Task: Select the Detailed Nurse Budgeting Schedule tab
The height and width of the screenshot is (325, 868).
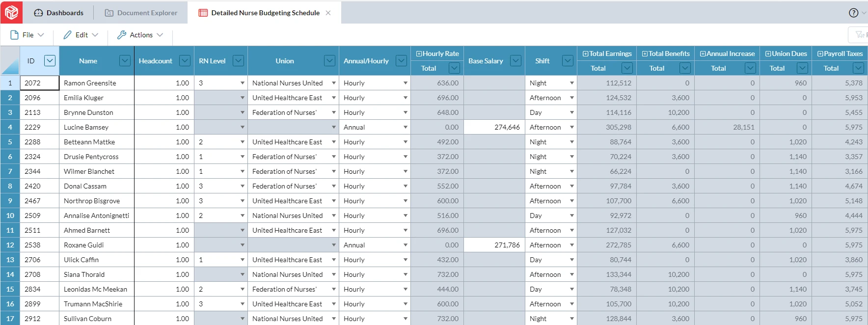Action: pyautogui.click(x=265, y=13)
